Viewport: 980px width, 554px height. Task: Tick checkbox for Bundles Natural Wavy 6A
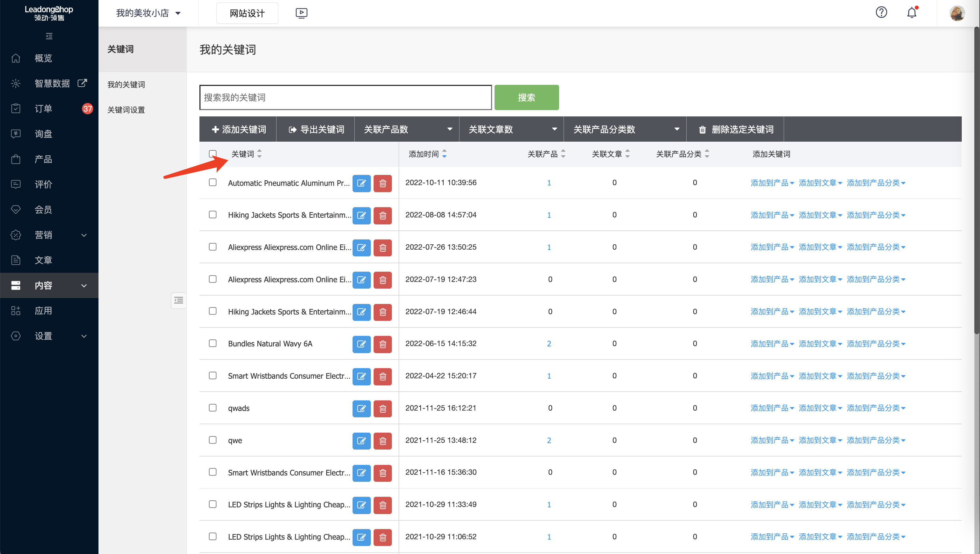tap(213, 344)
